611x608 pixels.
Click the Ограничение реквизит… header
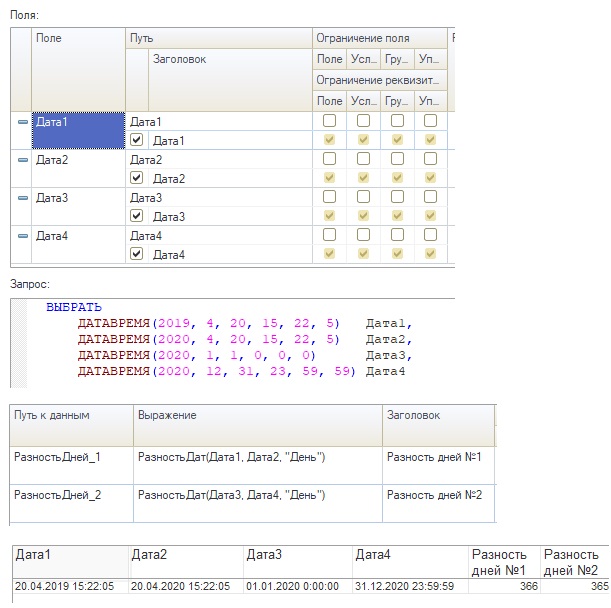(x=380, y=80)
